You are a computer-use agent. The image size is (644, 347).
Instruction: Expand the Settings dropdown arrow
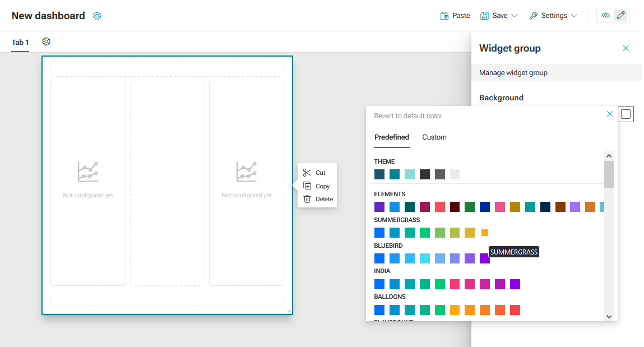pos(574,16)
